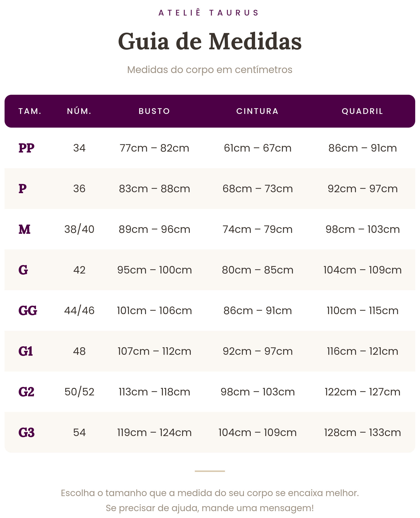Click the BUSTO column header
This screenshot has width=420, height=518.
(x=154, y=111)
